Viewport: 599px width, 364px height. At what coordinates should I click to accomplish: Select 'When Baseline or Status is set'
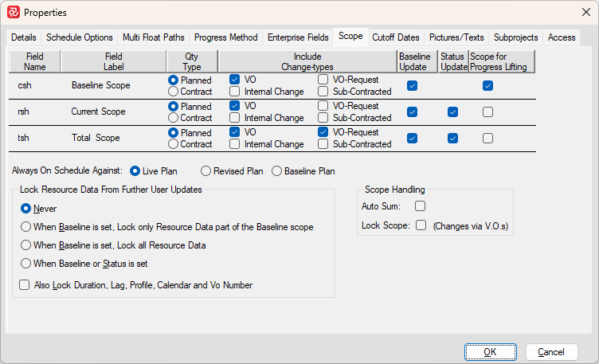(x=26, y=264)
